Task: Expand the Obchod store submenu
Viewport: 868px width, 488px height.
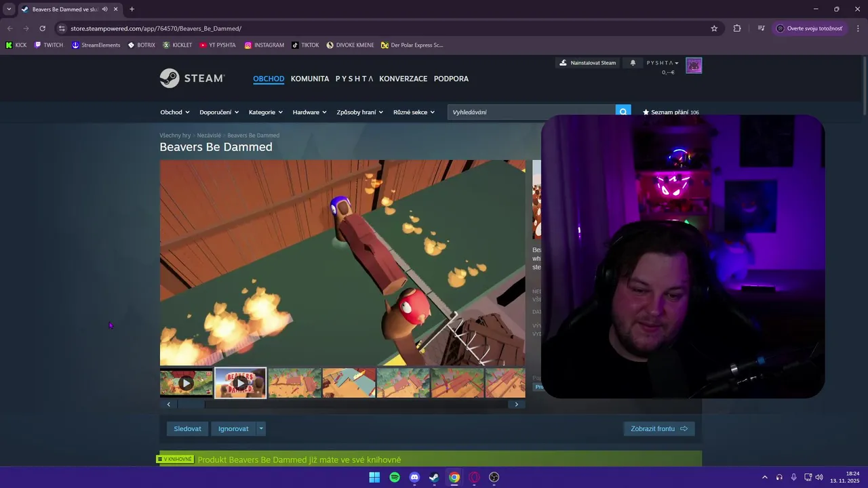Action: coord(175,112)
